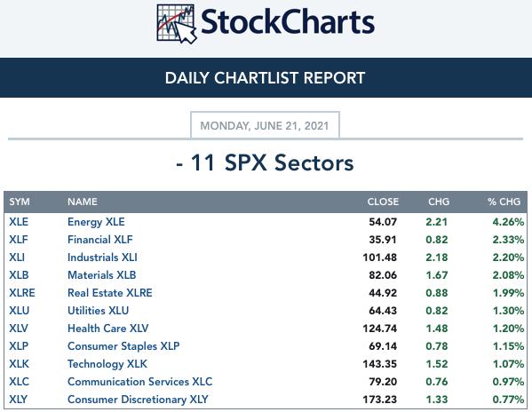Select the Consumer Staples XLP link
The height and width of the screenshot is (412, 532).
tap(123, 346)
